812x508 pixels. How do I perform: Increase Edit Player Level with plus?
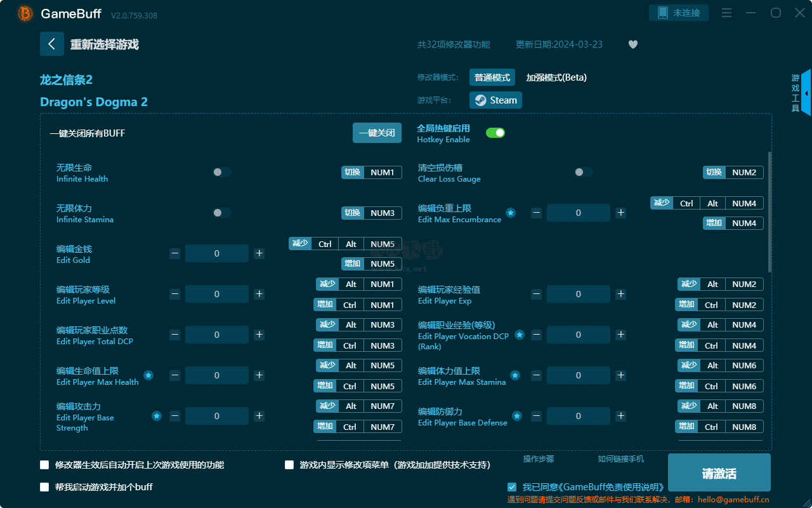pyautogui.click(x=259, y=294)
